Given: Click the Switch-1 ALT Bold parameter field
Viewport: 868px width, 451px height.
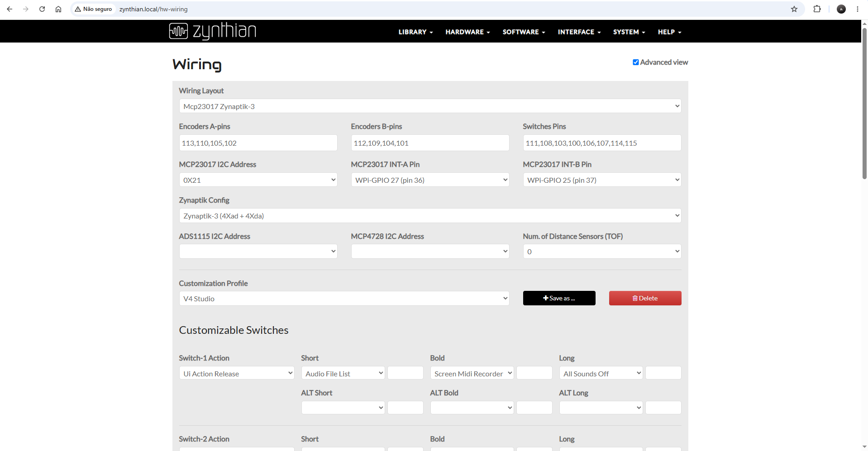Looking at the screenshot, I should [534, 408].
